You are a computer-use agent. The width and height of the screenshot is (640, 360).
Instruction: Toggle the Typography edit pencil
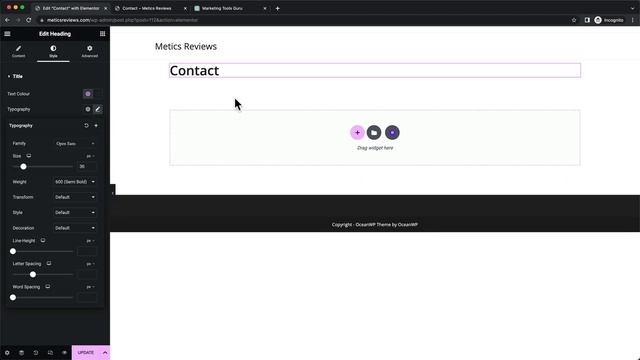click(x=98, y=109)
